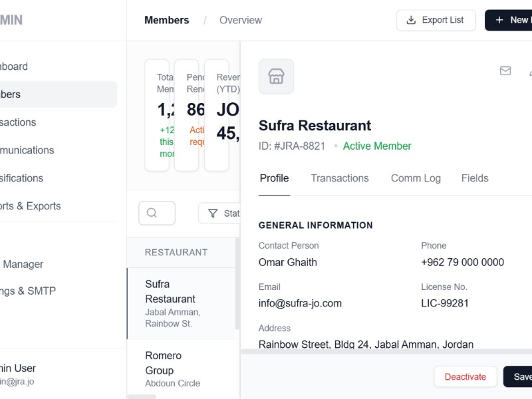Click the funnel filter icon

213,213
